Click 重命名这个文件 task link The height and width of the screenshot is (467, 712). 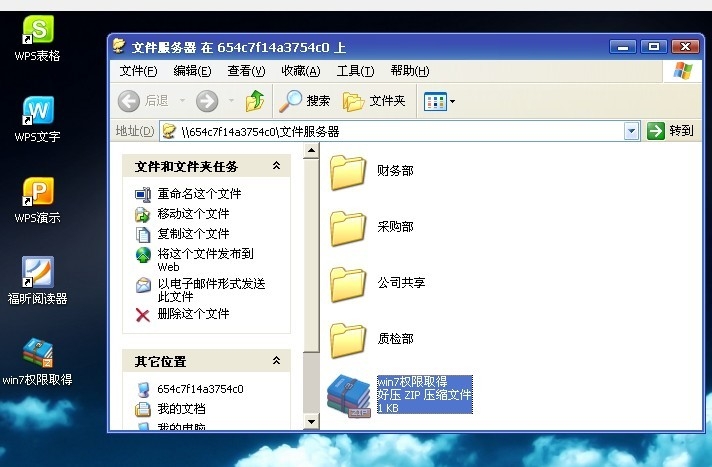tap(199, 194)
